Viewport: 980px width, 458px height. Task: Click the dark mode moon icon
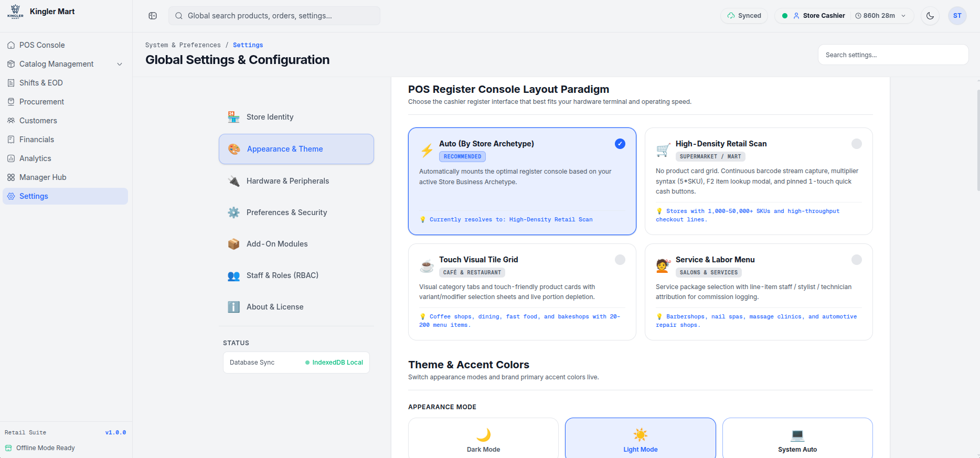point(930,16)
